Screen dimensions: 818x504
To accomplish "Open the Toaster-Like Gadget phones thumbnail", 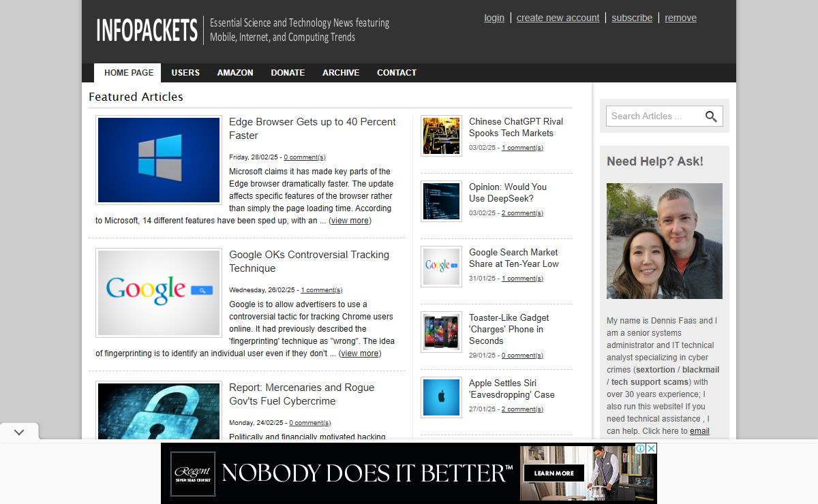I will coord(441,332).
